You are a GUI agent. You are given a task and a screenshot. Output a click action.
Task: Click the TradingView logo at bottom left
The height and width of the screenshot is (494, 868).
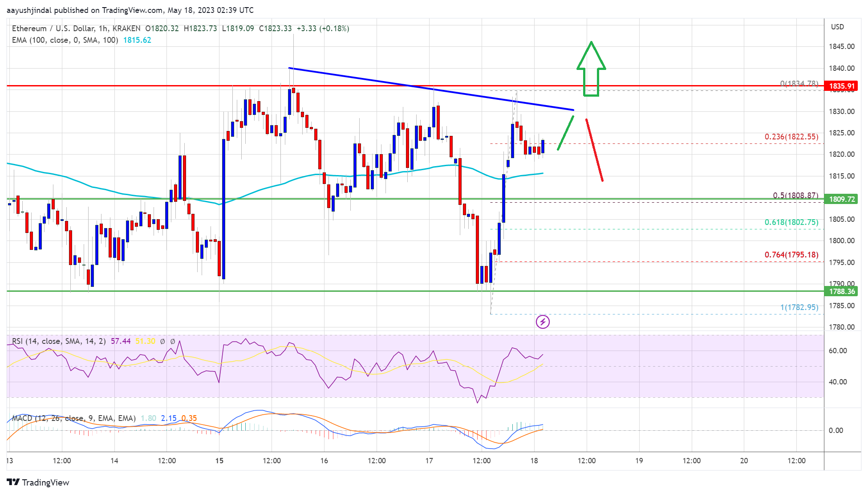[x=38, y=482]
